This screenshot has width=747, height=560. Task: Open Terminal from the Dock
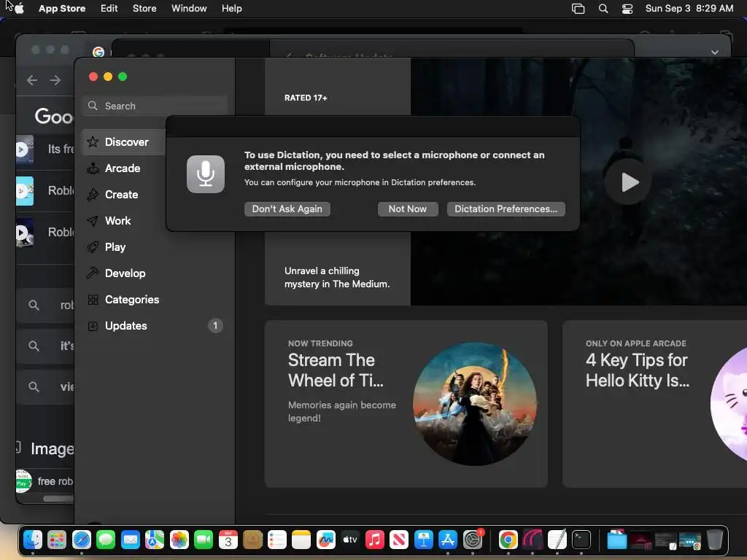[x=581, y=540]
